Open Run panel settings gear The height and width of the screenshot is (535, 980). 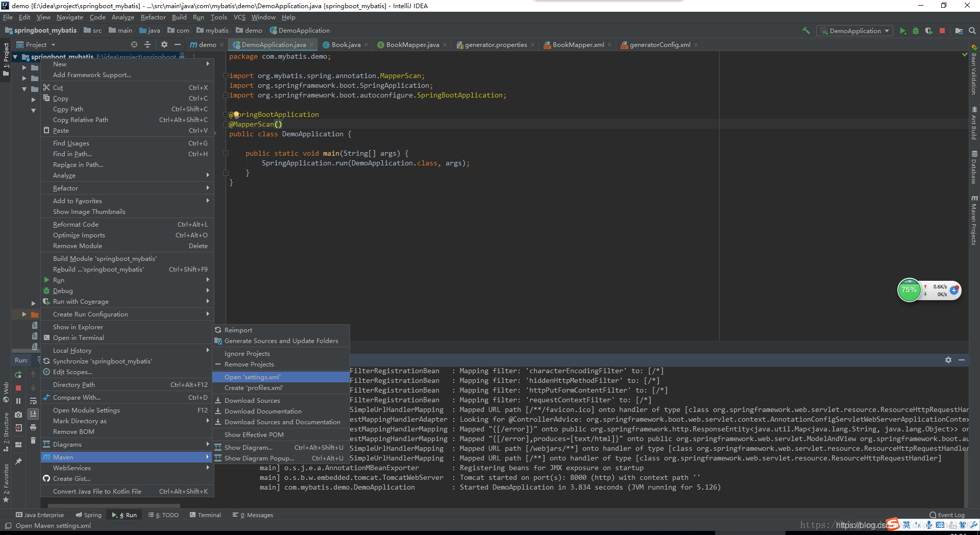coord(948,360)
